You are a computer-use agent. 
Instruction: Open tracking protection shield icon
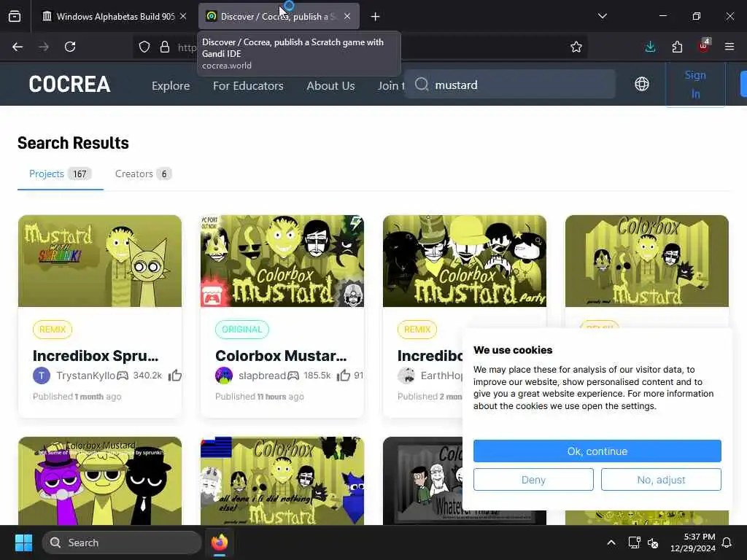point(144,47)
